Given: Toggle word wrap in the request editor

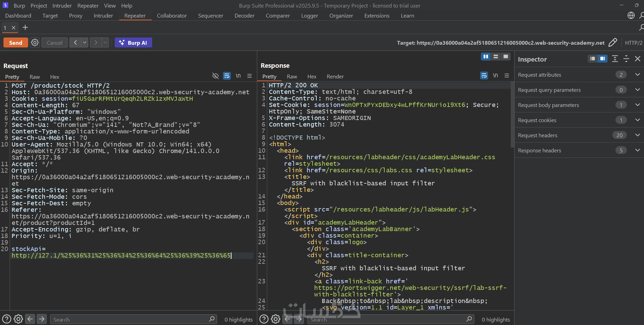Looking at the screenshot, I should tap(227, 76).
